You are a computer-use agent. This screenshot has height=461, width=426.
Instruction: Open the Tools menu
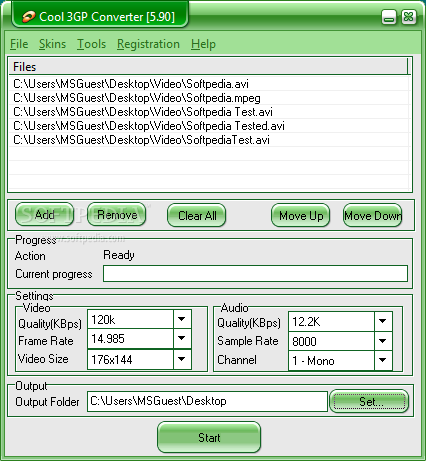[x=91, y=44]
